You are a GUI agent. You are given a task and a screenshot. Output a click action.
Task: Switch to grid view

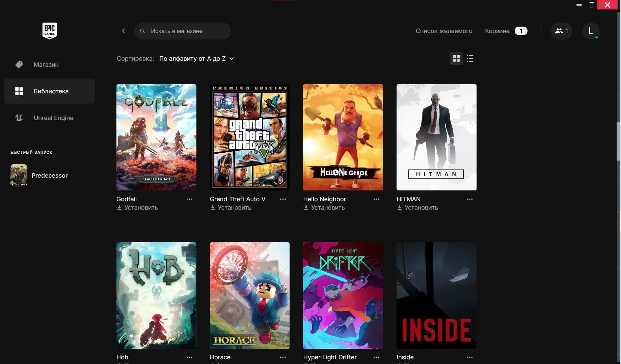(x=456, y=59)
